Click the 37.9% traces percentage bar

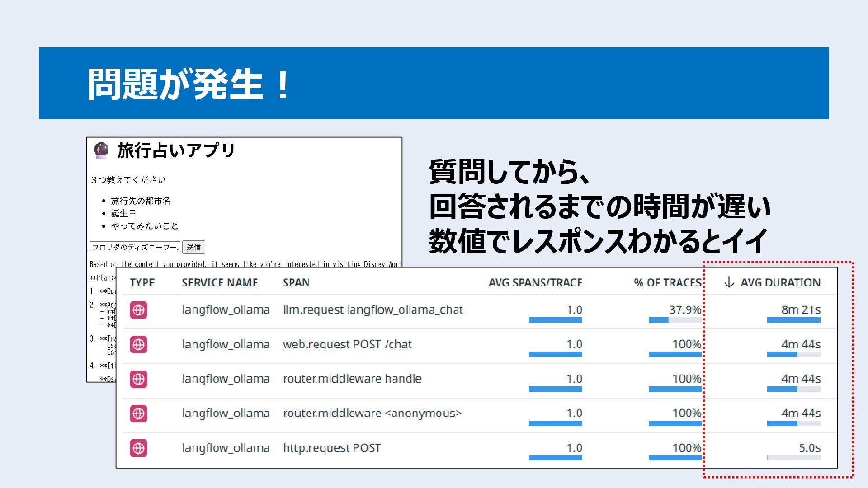pos(675,320)
